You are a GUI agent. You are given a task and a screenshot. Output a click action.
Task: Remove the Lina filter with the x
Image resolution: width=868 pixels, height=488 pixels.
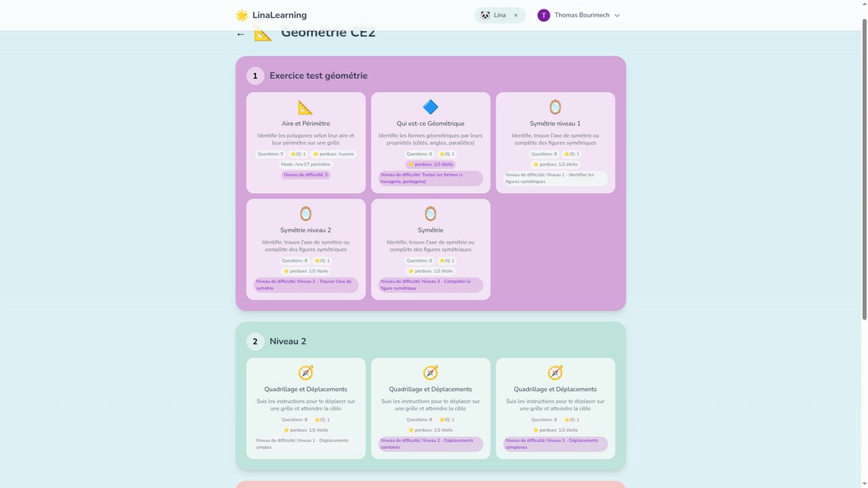tap(514, 14)
